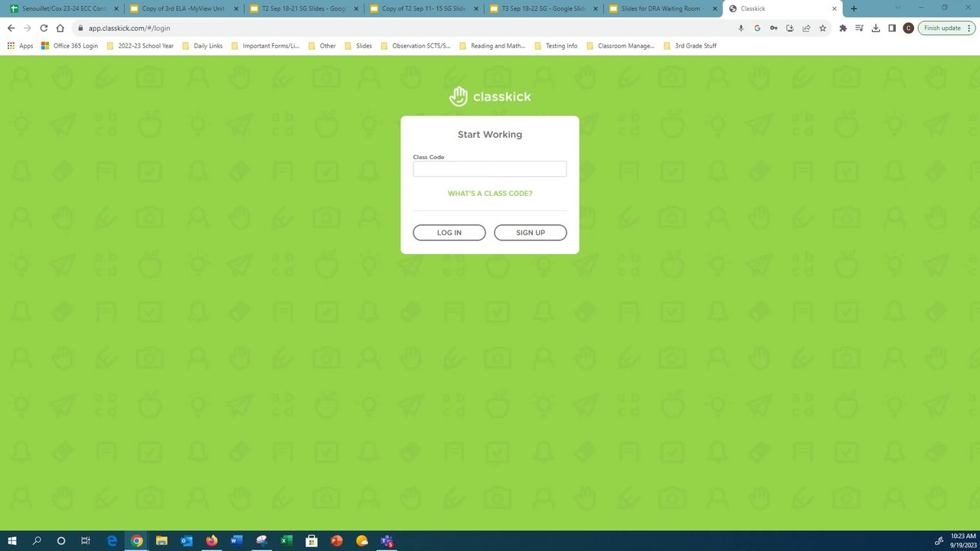The height and width of the screenshot is (551, 980).
Task: Click the SIGN UP button
Action: point(530,233)
